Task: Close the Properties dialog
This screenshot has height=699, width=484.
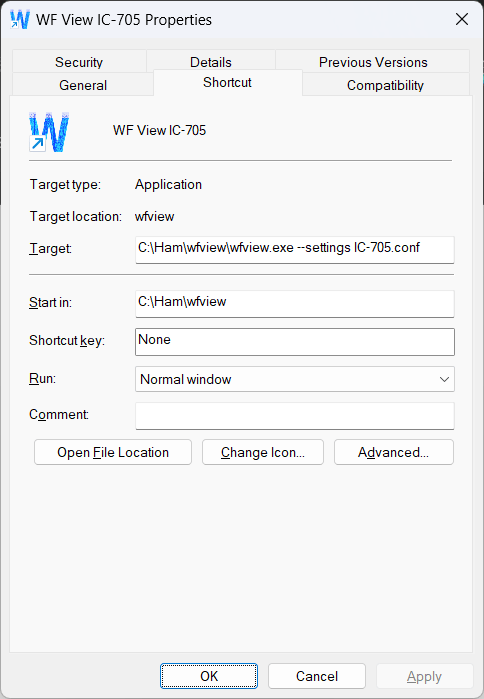Action: coord(462,19)
